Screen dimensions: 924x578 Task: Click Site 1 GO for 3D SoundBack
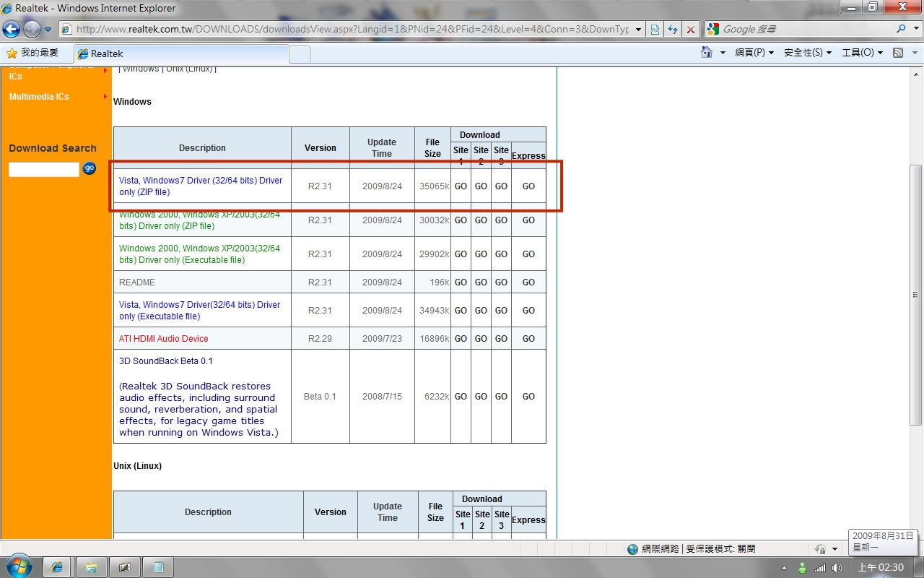[461, 397]
